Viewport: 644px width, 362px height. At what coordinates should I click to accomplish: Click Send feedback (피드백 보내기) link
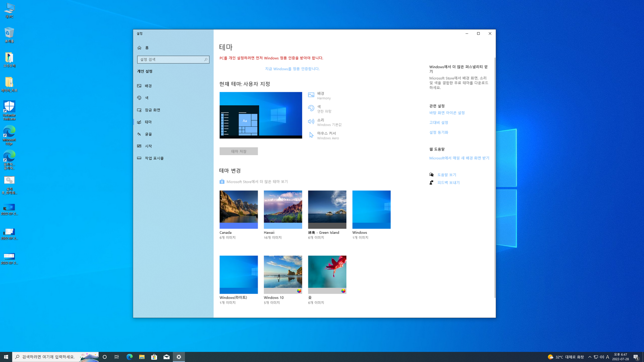point(448,182)
